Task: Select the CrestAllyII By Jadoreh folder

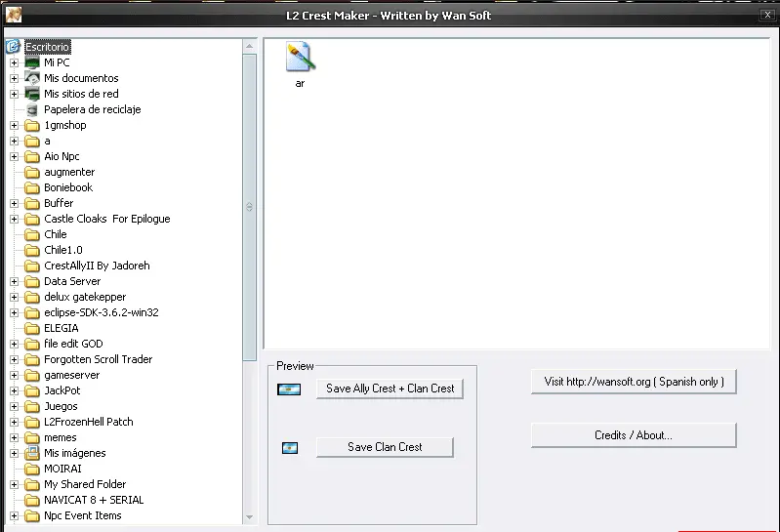Action: tap(97, 266)
